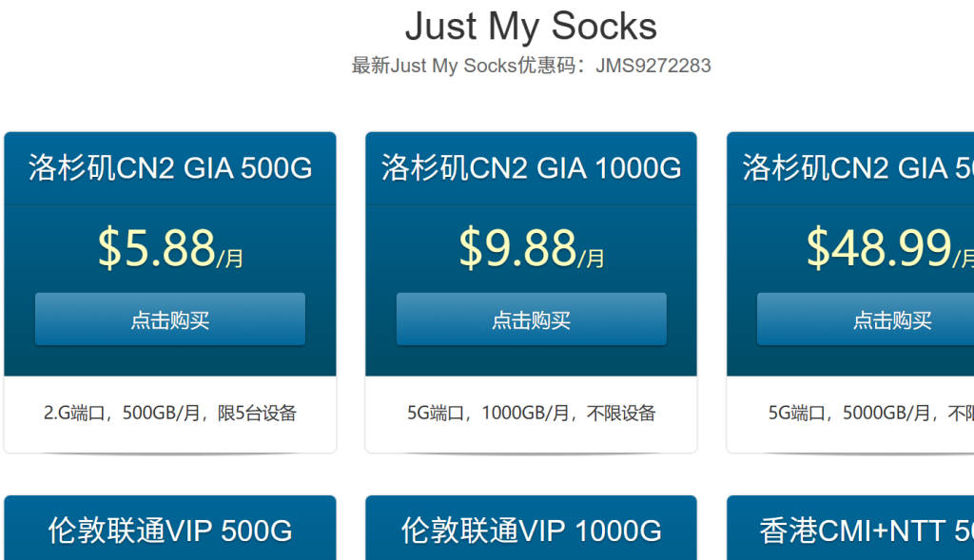The width and height of the screenshot is (974, 560).
Task: Open the 洛杉矶CN2 GIA 500G plan header
Action: [x=170, y=167]
